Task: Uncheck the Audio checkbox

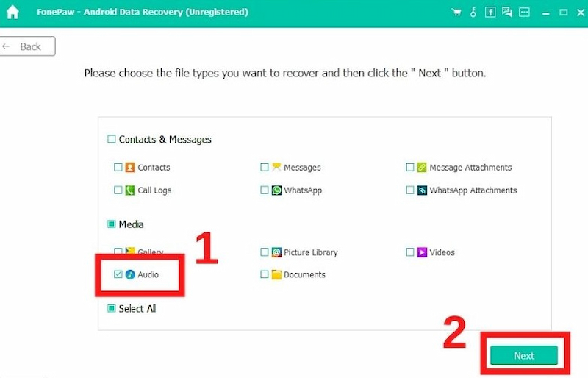Action: click(x=118, y=274)
